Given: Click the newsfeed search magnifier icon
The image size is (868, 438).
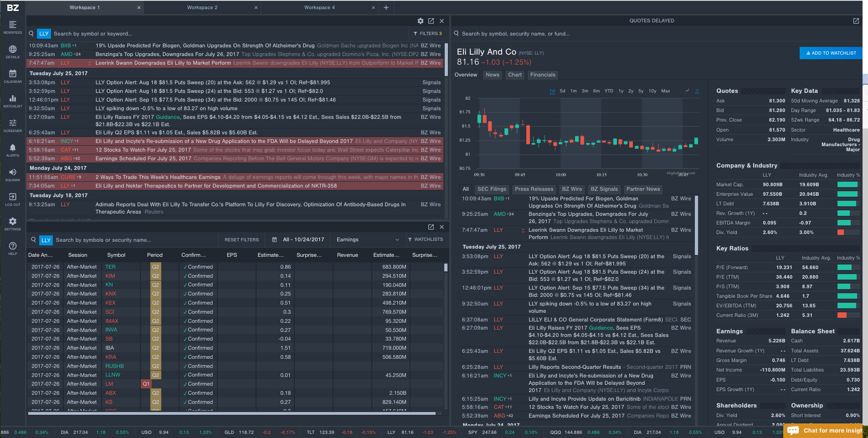Looking at the screenshot, I should [x=31, y=34].
